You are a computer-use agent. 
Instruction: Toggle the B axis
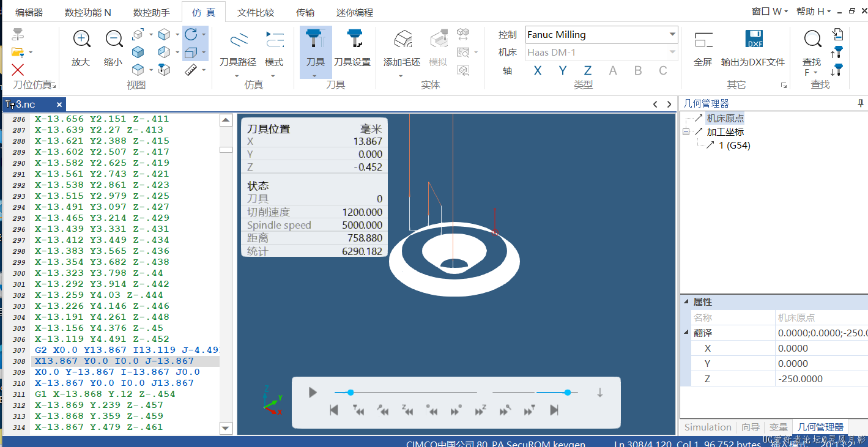pyautogui.click(x=638, y=71)
